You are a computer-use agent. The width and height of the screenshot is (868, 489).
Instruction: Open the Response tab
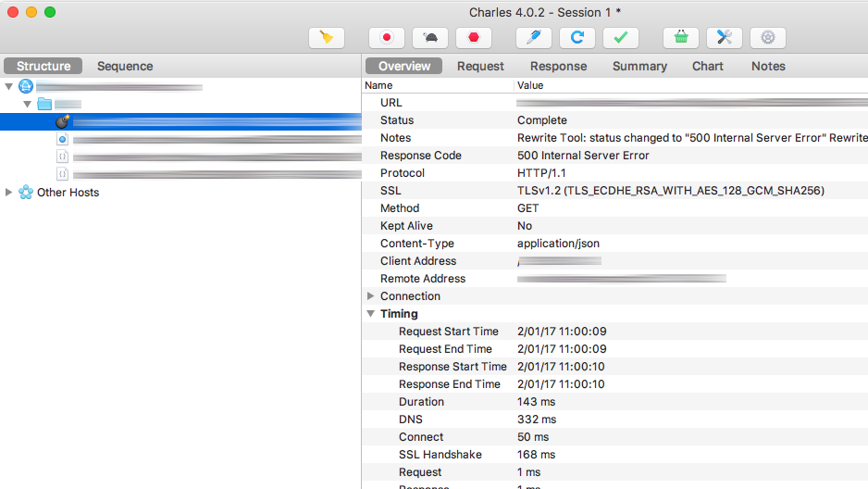click(x=559, y=66)
